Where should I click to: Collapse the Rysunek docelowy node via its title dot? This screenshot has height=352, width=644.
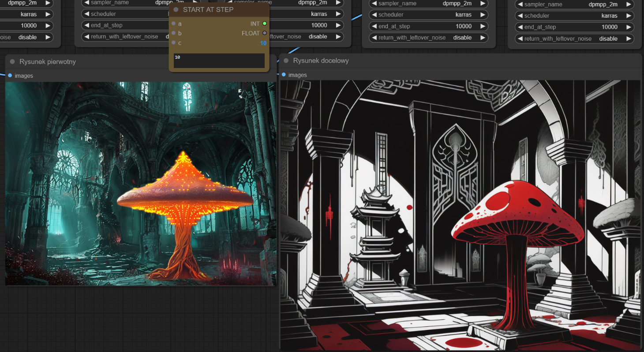286,61
